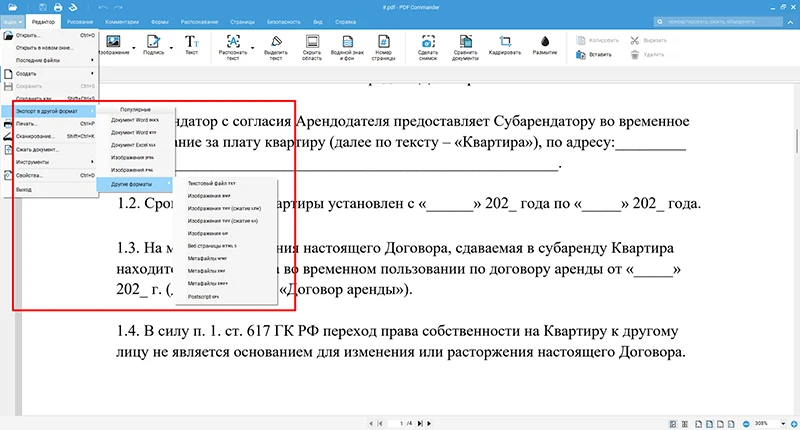Click the redo arrow in title bar

tap(118, 7)
